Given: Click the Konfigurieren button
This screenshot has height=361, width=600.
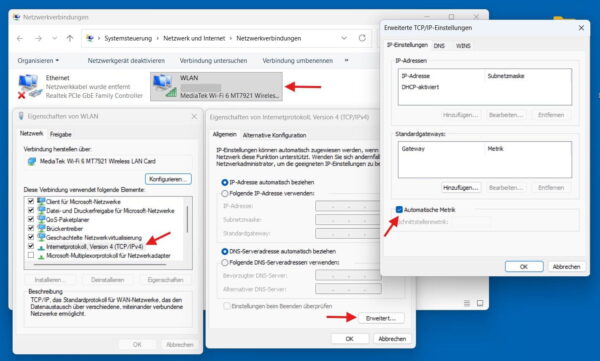Looking at the screenshot, I should [x=168, y=179].
